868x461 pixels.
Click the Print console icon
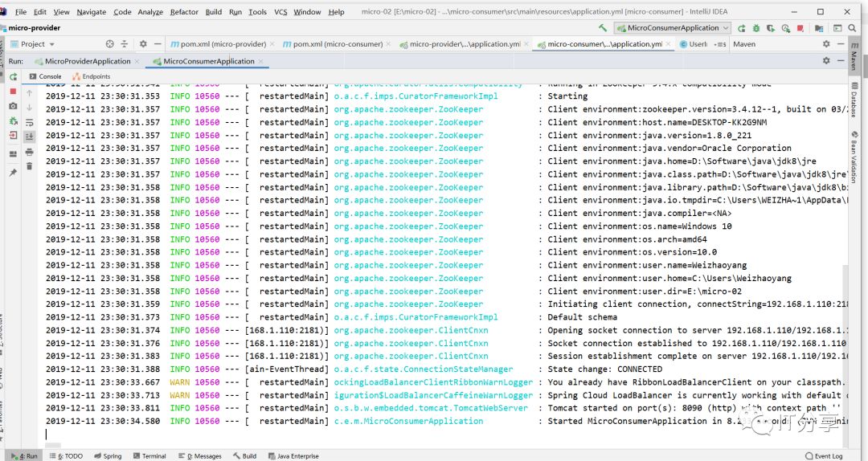(x=30, y=152)
